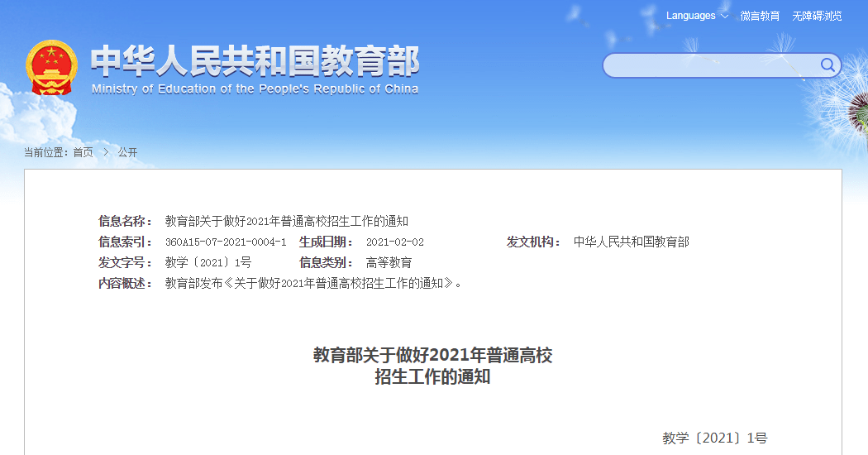Click the 内容概述 summary sentence
Viewport: 868px width, 455px height.
[x=313, y=283]
